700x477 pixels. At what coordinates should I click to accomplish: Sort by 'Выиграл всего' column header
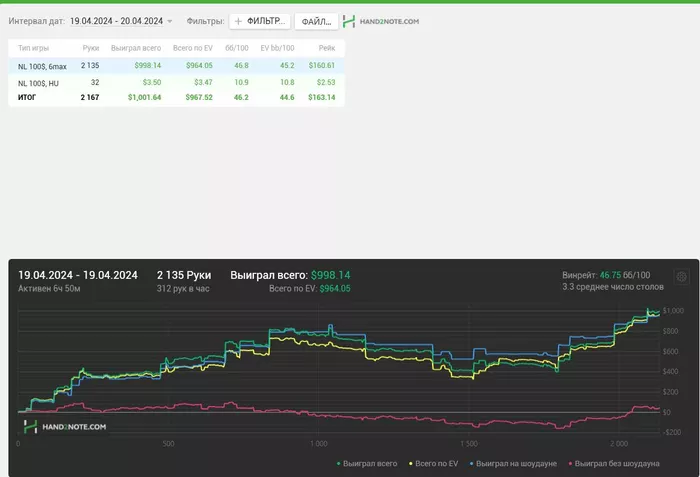[136, 48]
